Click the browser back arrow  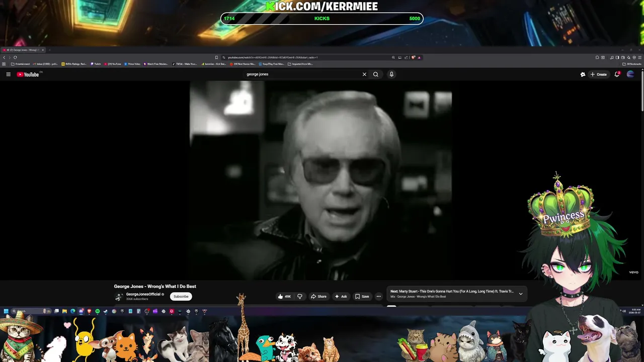(x=4, y=57)
